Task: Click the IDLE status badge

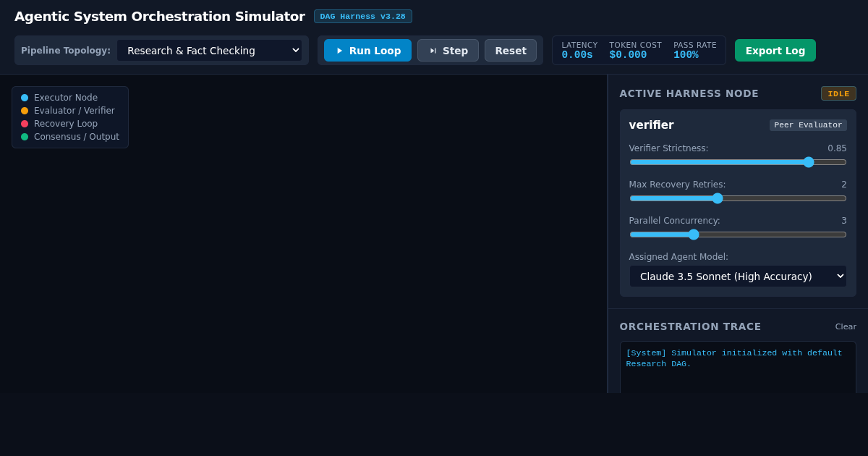Action: click(x=838, y=93)
